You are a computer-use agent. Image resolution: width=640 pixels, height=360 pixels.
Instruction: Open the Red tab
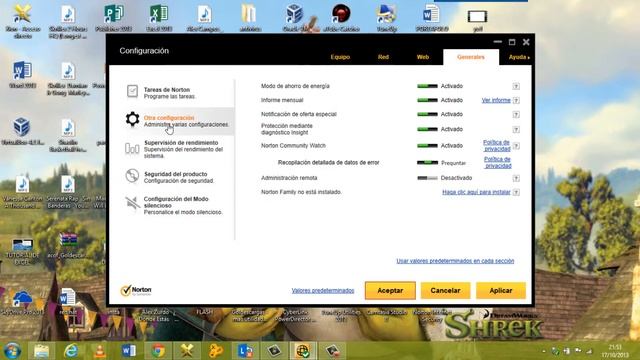pos(383,57)
